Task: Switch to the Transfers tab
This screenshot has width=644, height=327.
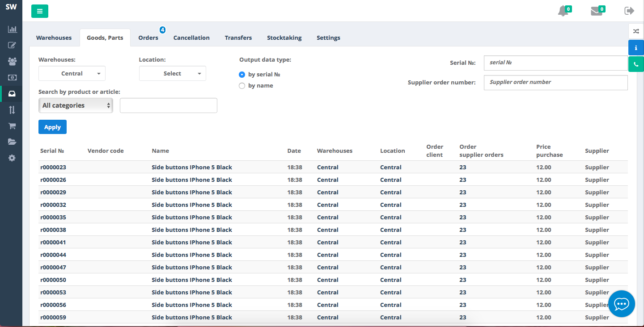Action: [x=238, y=38]
